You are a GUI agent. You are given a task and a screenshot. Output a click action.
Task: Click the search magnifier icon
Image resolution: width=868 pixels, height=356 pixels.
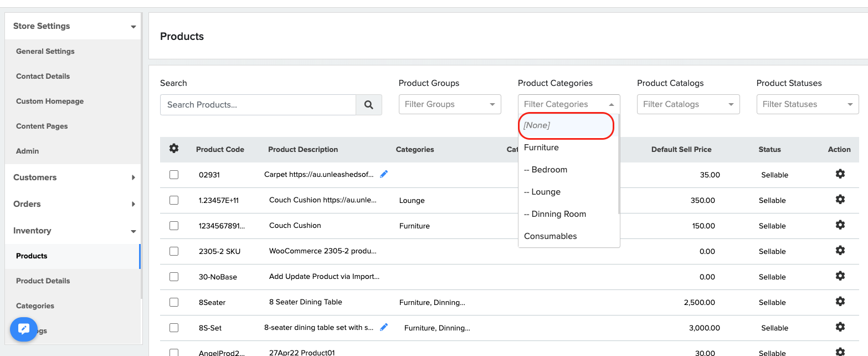point(369,104)
